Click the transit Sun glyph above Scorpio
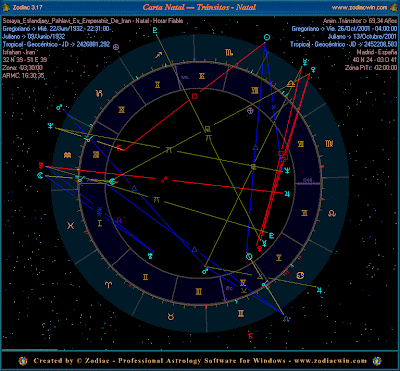The image size is (400, 371). 267,37
